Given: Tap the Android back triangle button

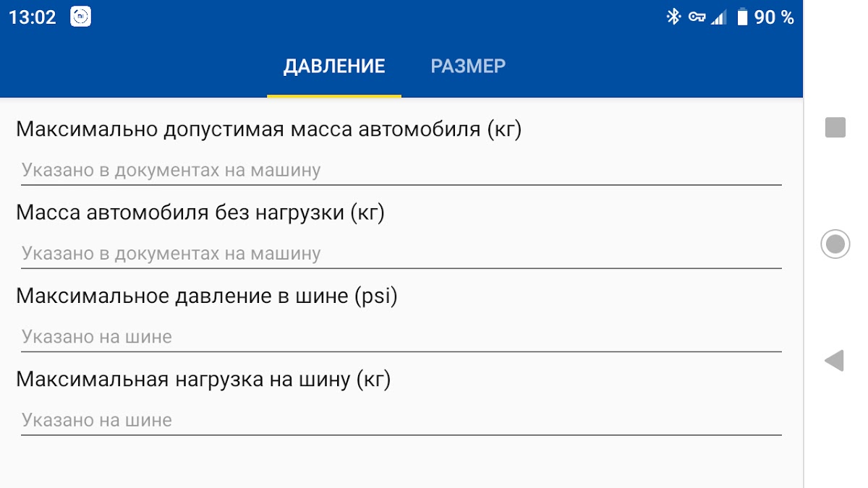Looking at the screenshot, I should 835,360.
